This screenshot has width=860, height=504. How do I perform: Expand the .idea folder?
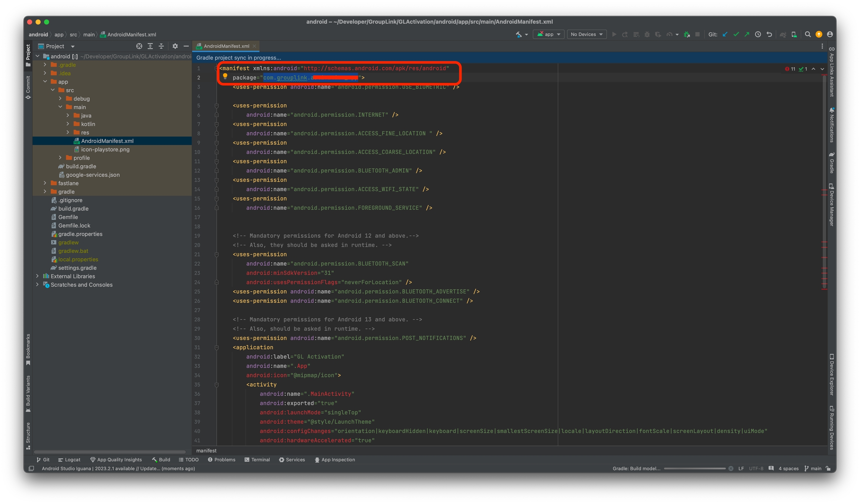(x=45, y=73)
